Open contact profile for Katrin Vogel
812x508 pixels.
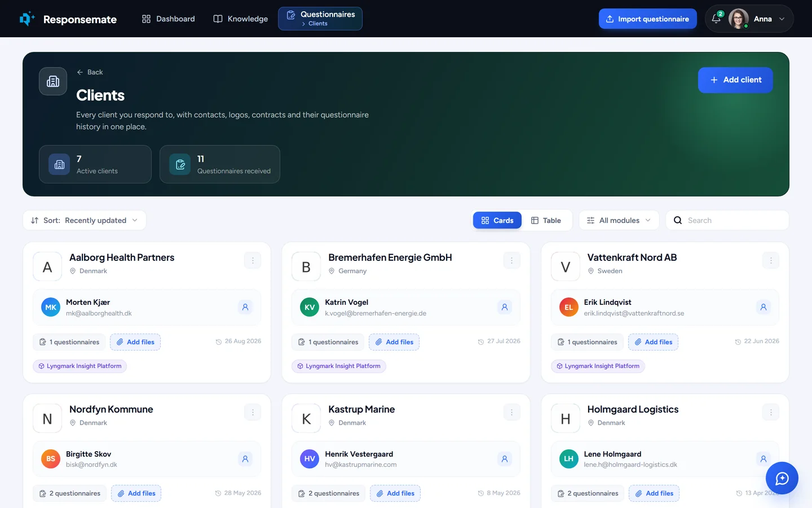(x=505, y=308)
